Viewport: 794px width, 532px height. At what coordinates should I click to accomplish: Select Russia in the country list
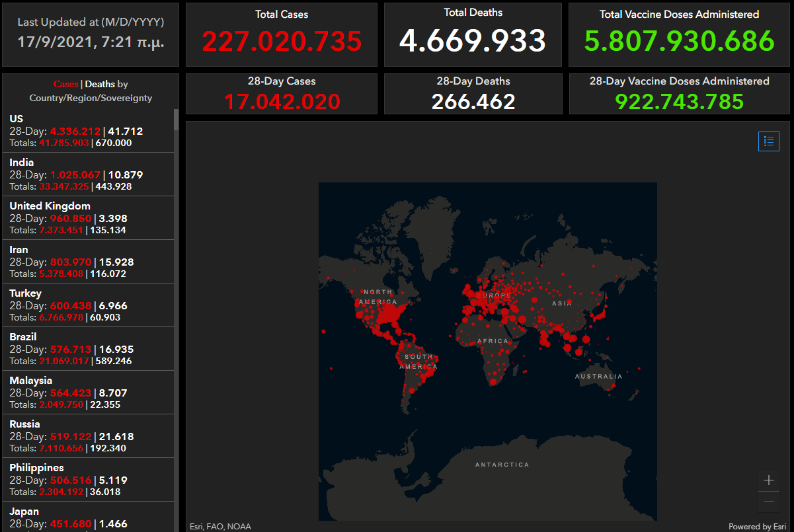pos(87,436)
